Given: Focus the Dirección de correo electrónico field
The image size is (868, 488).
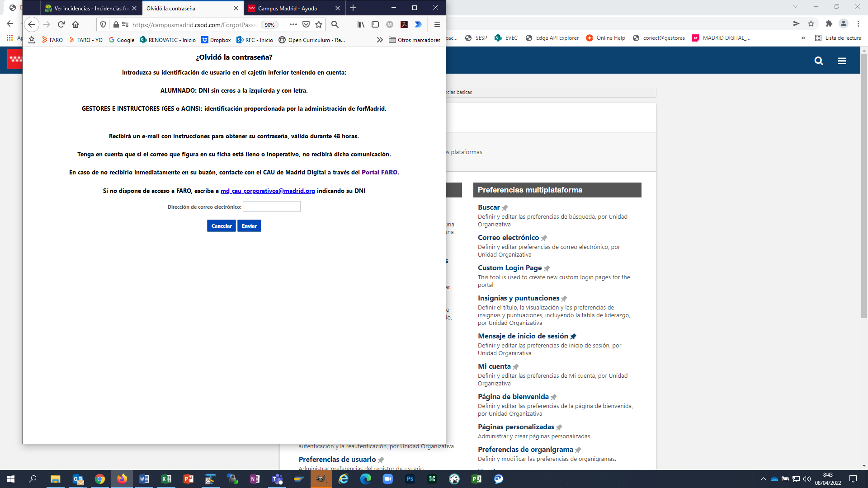Looking at the screenshot, I should coord(272,206).
